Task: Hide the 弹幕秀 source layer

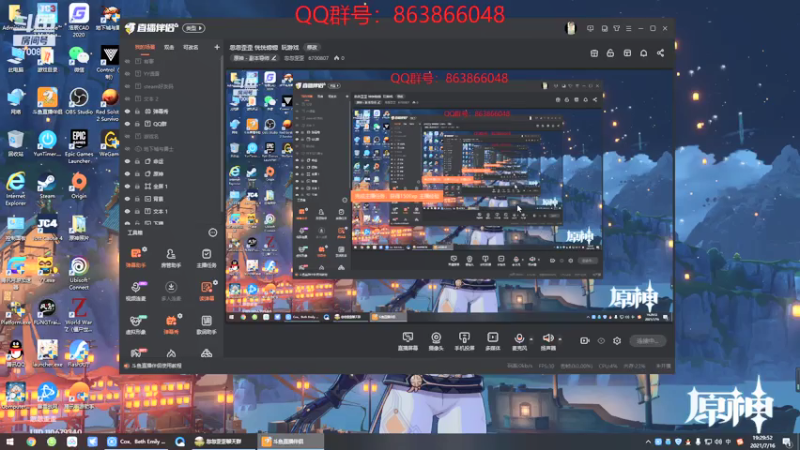Action: point(128,111)
